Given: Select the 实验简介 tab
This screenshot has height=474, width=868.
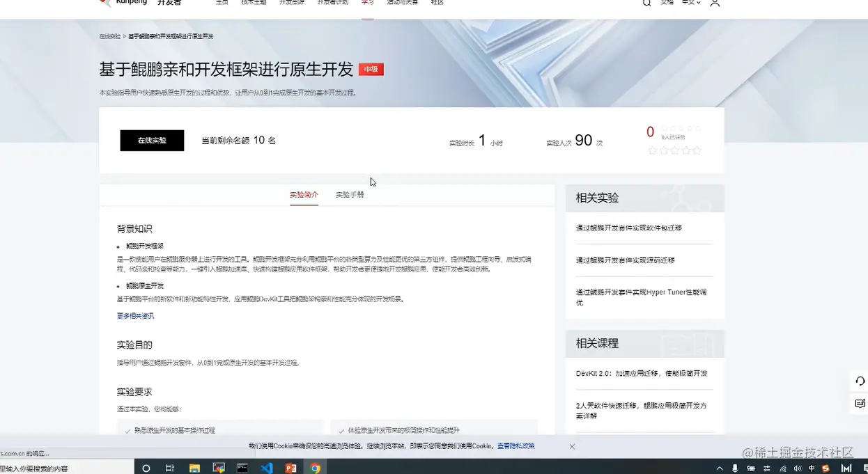Looking at the screenshot, I should point(304,194).
